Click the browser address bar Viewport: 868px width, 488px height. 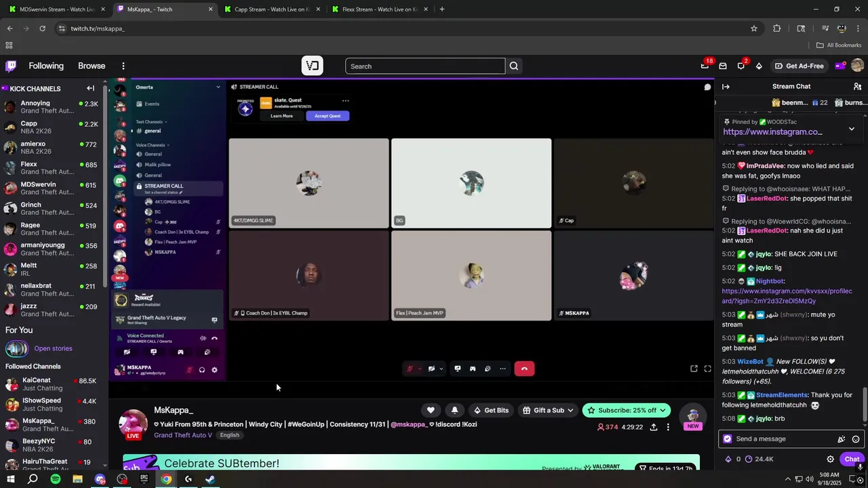(x=400, y=28)
